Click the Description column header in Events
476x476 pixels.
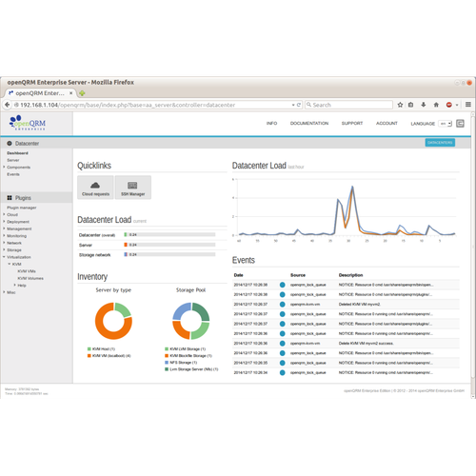(350, 275)
